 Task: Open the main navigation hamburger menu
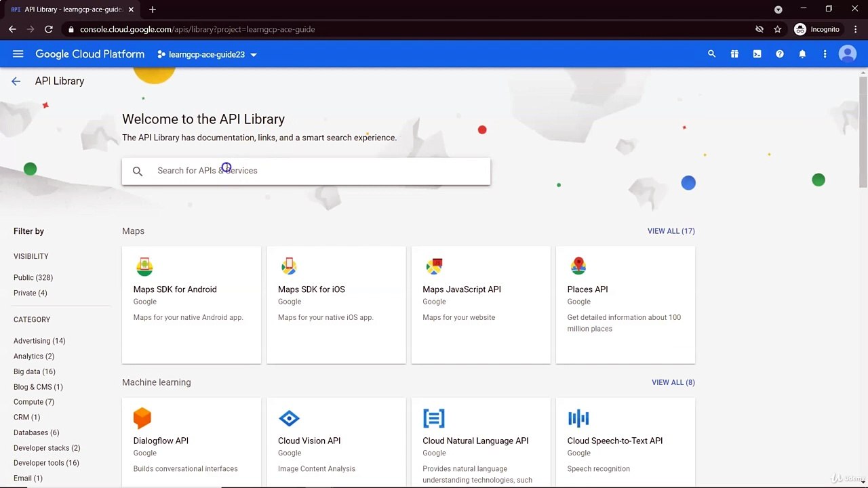pyautogui.click(x=18, y=54)
